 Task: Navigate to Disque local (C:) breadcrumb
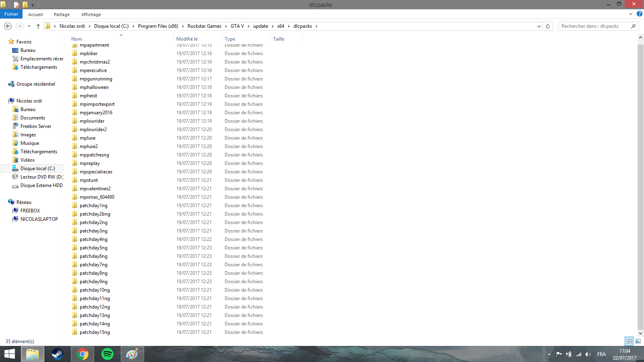click(x=111, y=26)
